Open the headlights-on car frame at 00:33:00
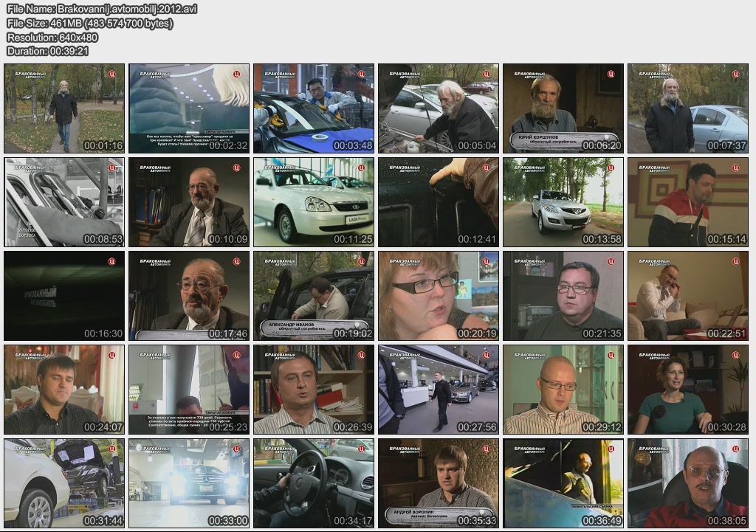Viewport: 756px width, 532px height. coord(189,483)
